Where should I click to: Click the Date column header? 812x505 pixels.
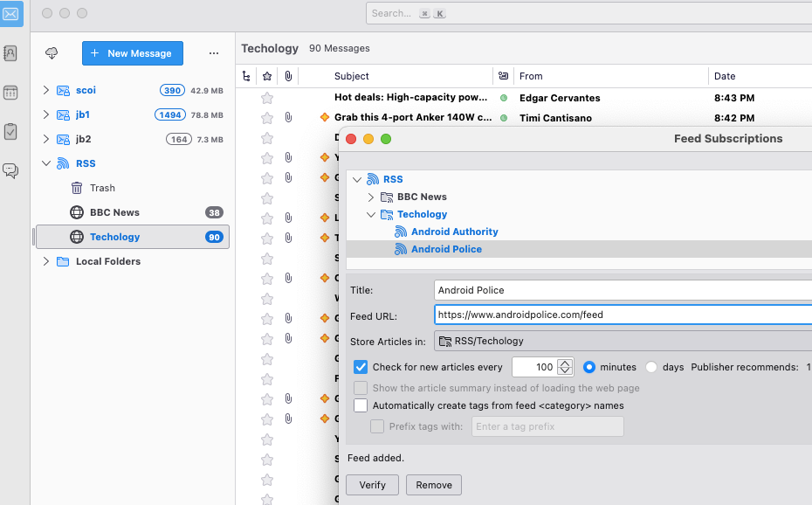click(x=725, y=76)
